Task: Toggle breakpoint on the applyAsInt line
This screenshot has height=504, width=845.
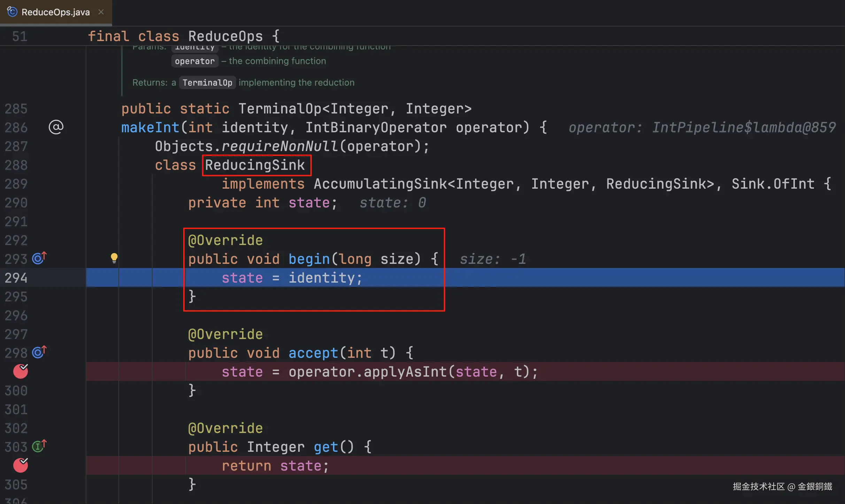Action: pos(21,372)
